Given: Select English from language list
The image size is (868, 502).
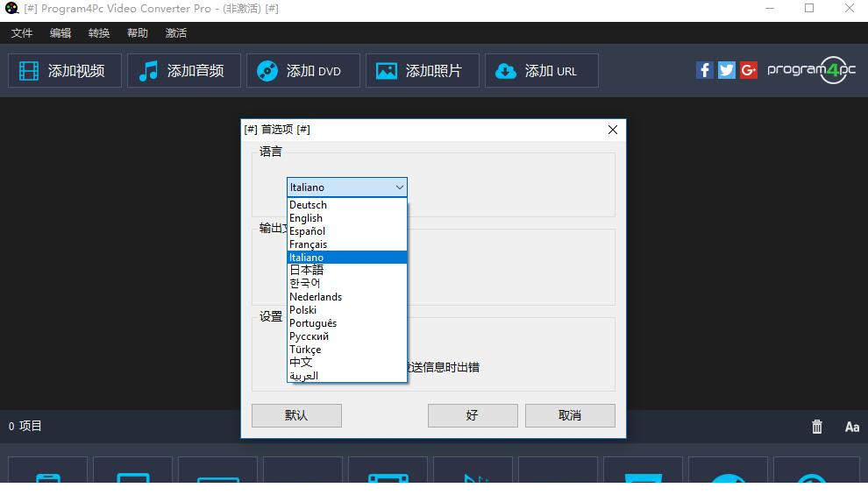Looking at the screenshot, I should click(347, 218).
